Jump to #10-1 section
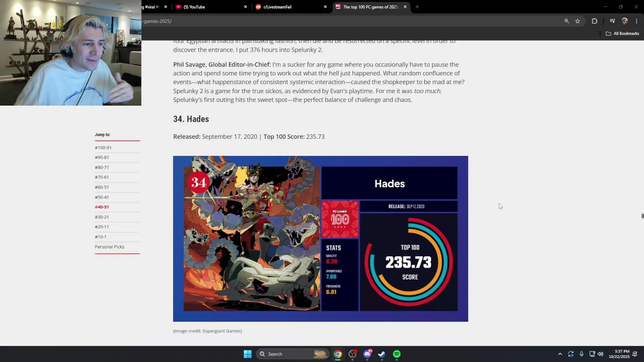Screen dimensions: 644x362 point(101,237)
